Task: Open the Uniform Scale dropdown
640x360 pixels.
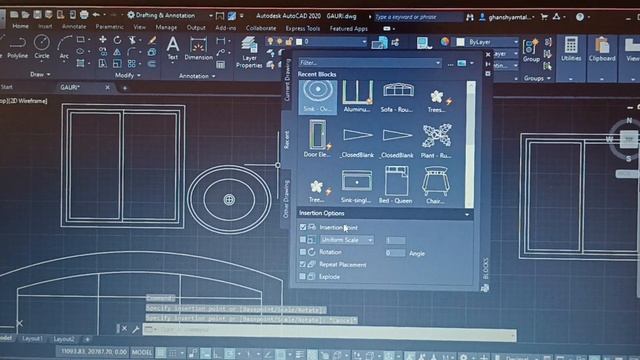Action: coord(347,240)
